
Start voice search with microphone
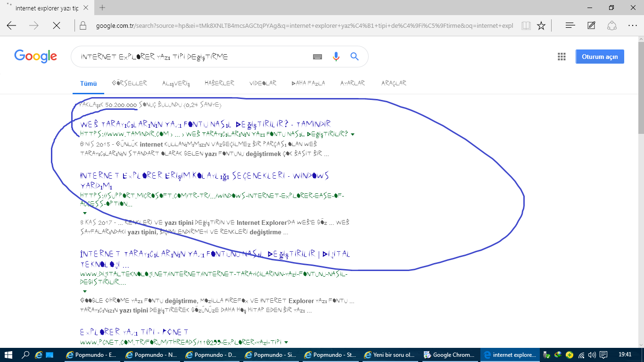(336, 57)
